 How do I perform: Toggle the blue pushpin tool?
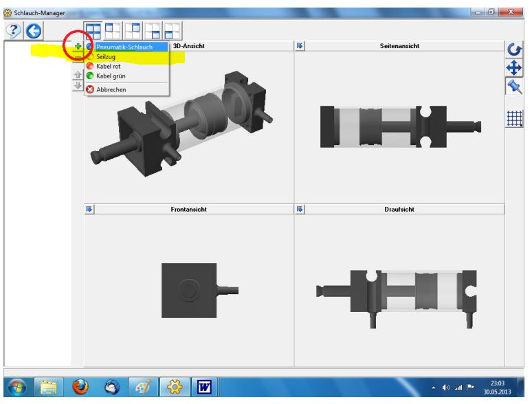(512, 85)
